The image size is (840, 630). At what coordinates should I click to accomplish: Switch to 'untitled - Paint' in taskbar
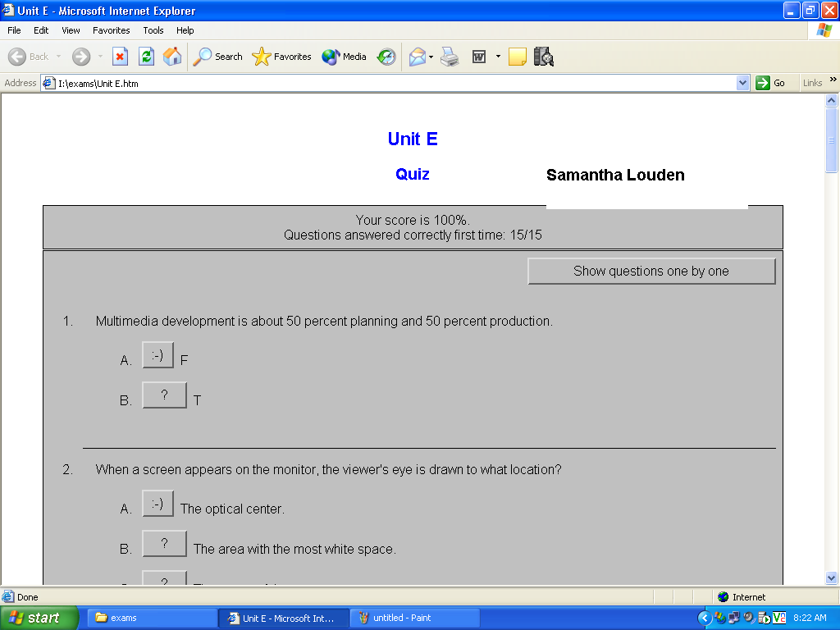click(x=415, y=618)
